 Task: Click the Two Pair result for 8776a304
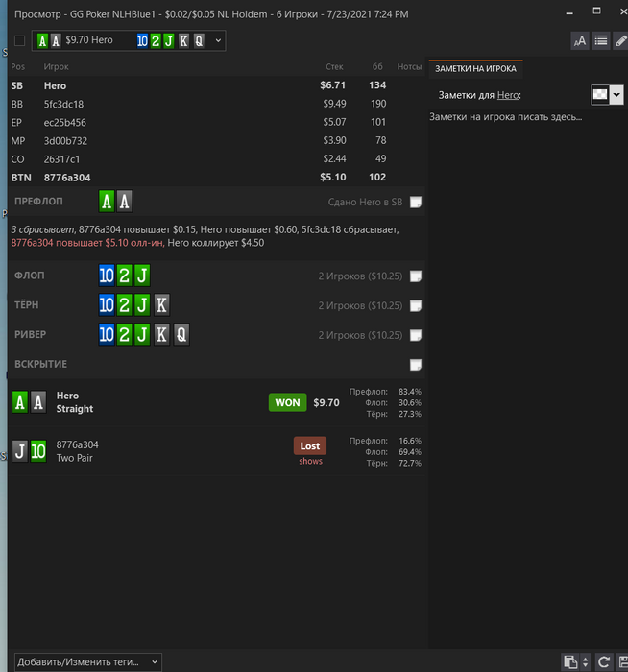[x=75, y=458]
